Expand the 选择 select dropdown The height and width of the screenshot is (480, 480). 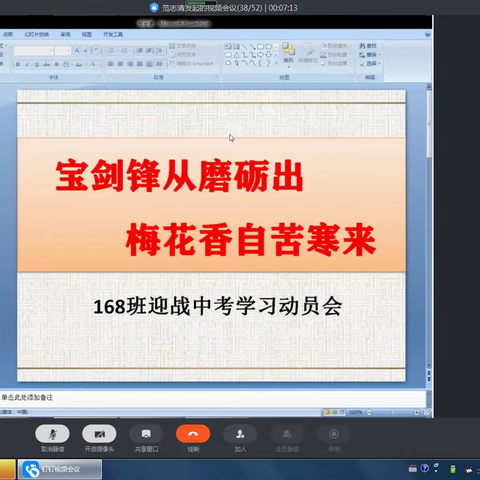coord(370,63)
